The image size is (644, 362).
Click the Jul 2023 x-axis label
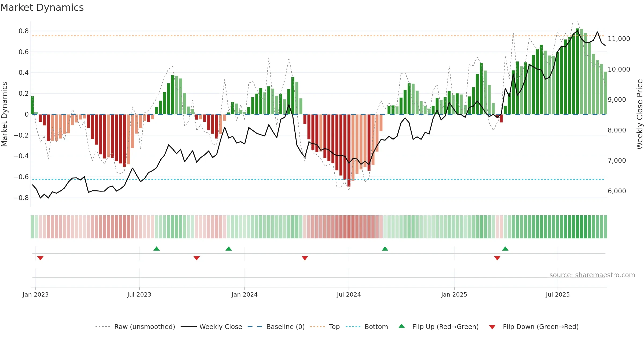coord(139,294)
